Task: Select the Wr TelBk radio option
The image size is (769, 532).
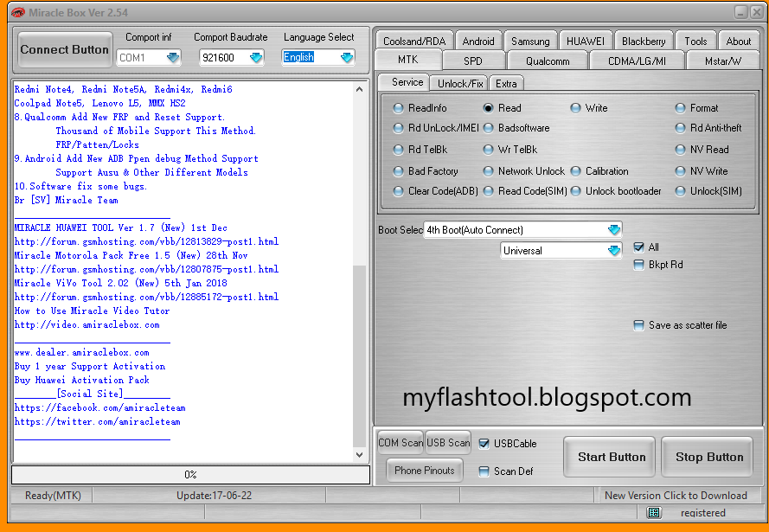Action: (x=510, y=150)
